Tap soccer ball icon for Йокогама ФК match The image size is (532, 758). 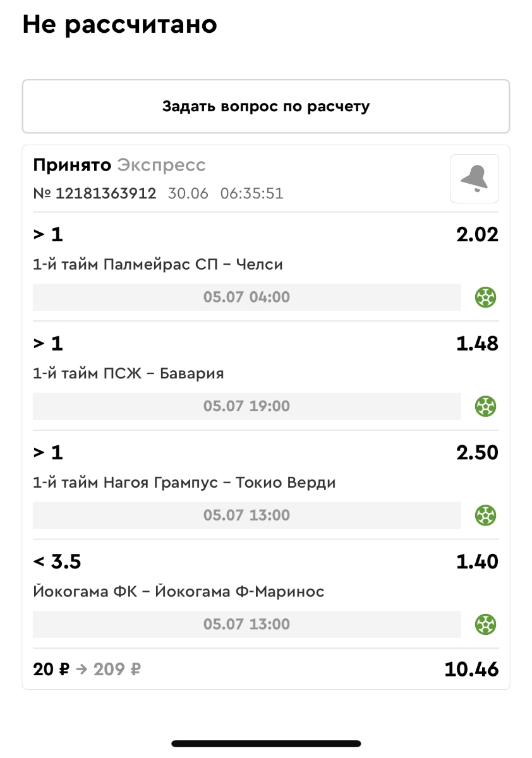(x=485, y=624)
